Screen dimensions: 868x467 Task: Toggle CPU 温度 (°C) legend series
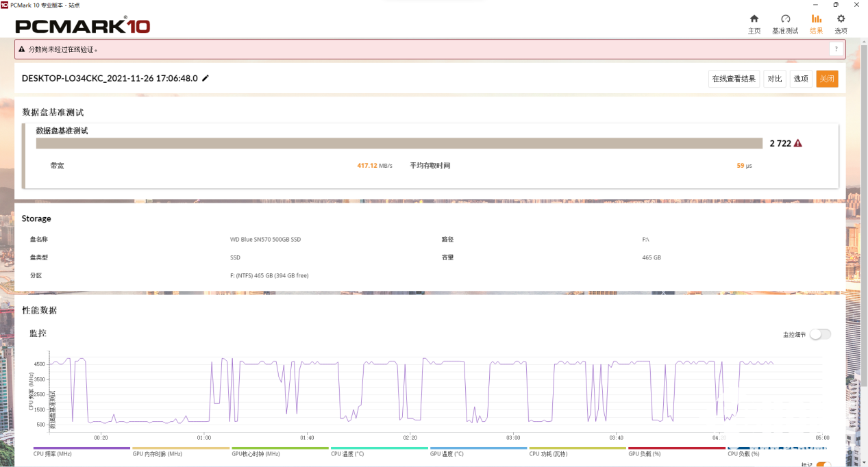[379, 452]
